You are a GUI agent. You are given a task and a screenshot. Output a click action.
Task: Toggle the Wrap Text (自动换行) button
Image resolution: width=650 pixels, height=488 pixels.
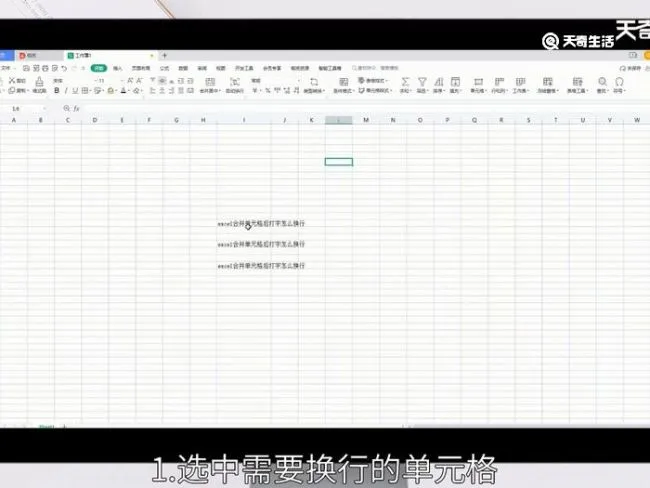[x=235, y=84]
